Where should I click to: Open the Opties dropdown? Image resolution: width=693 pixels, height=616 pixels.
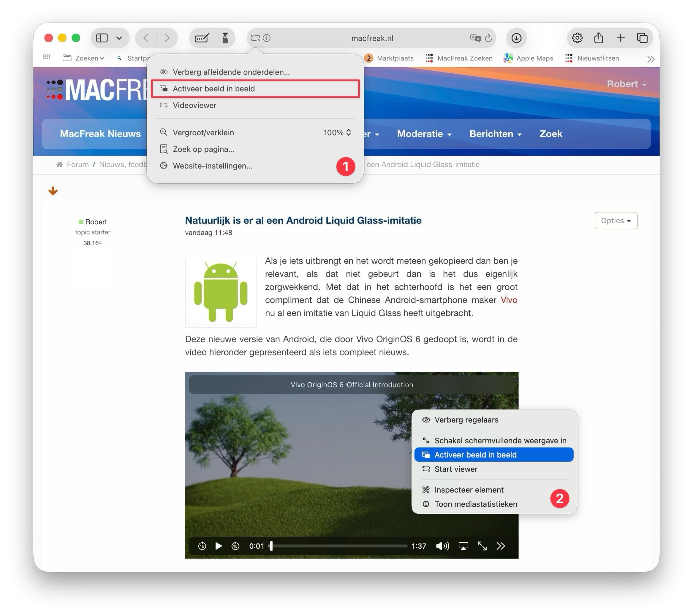point(616,220)
